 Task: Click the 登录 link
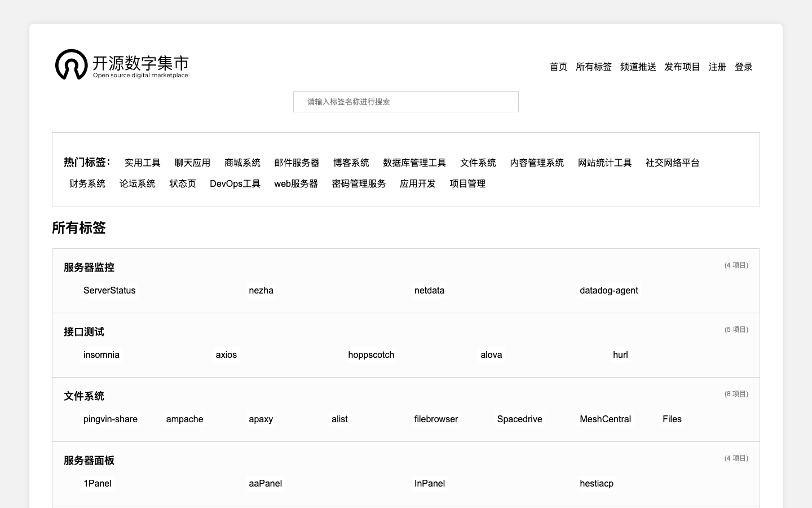(743, 67)
